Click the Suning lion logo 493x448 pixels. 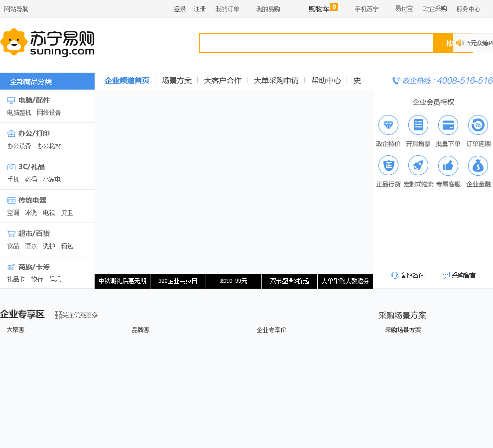click(14, 42)
